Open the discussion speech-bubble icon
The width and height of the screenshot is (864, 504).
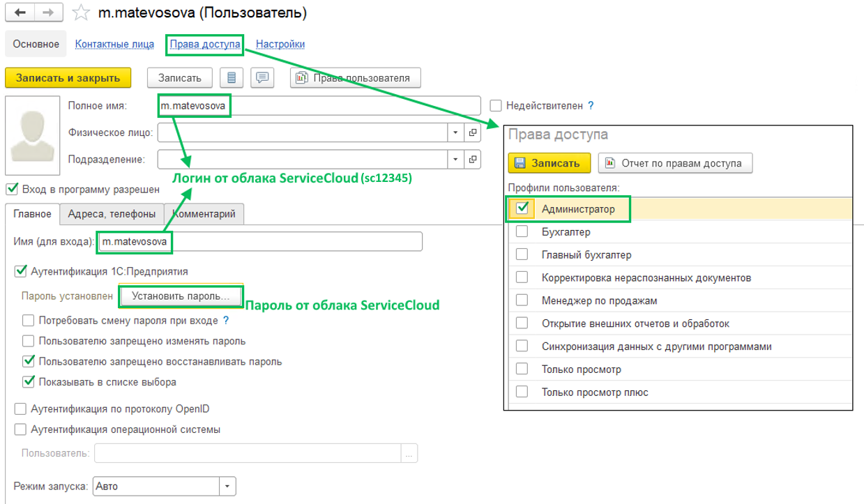tap(262, 78)
